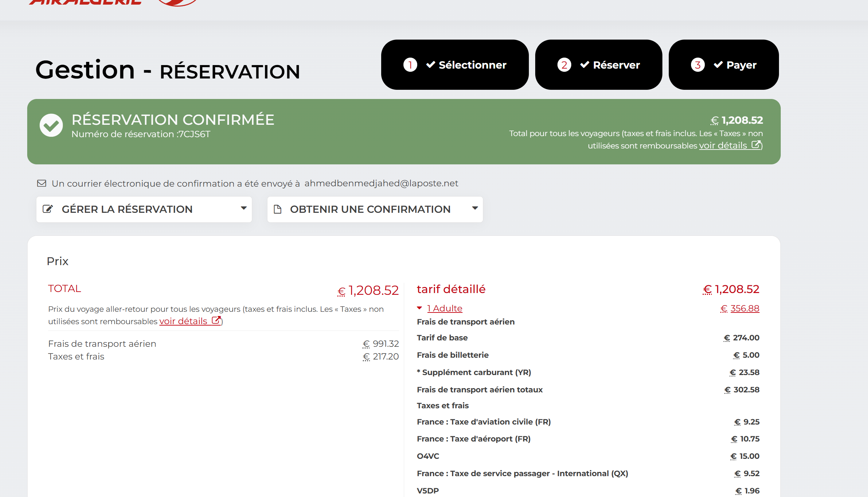This screenshot has width=868, height=497.
Task: Go to the Sélectionner step
Action: point(472,65)
